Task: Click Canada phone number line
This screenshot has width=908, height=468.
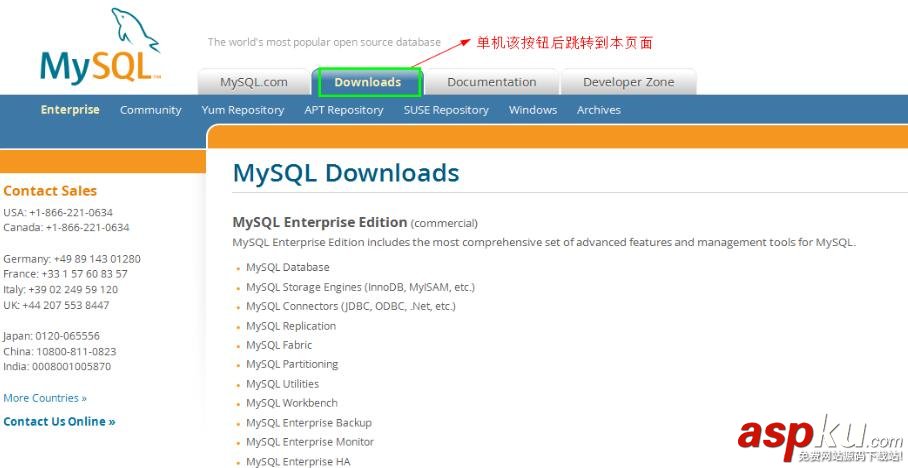Action: coord(67,227)
